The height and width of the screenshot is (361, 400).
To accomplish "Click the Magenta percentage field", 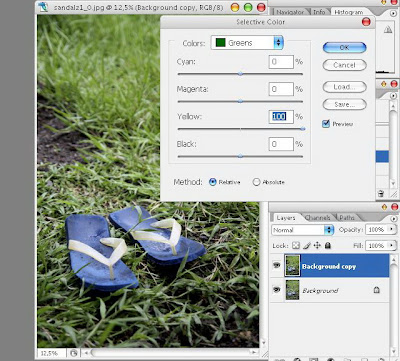I will [281, 89].
